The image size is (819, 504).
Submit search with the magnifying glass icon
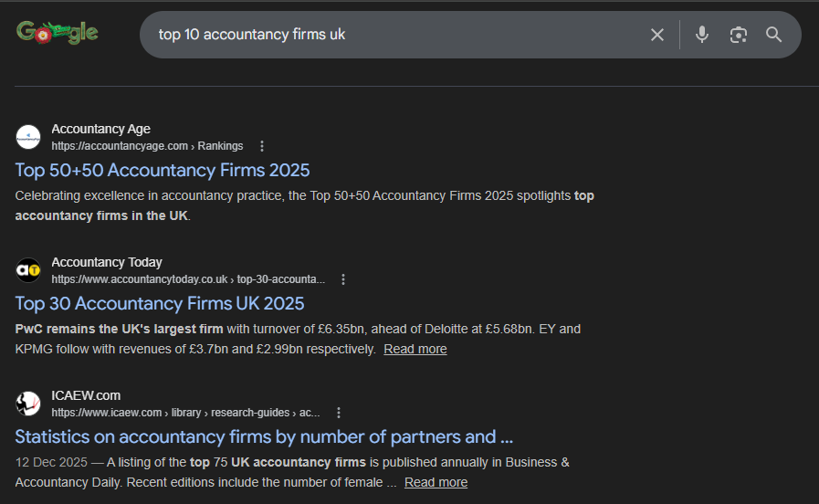coord(773,35)
